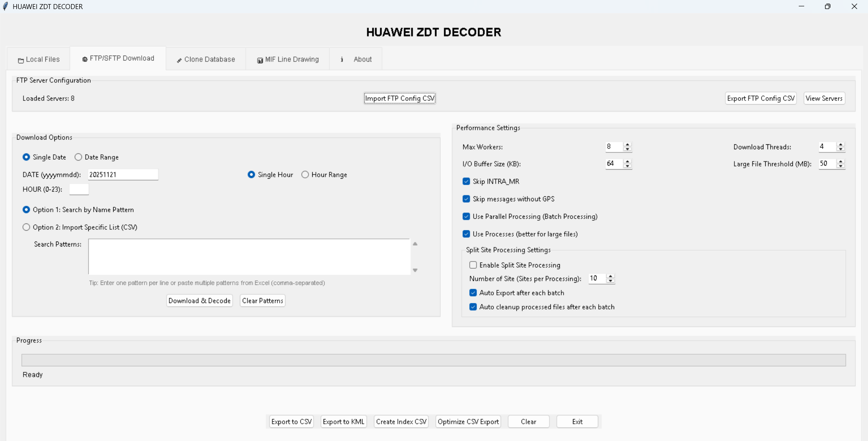
Task: Open the About tab
Action: point(356,59)
